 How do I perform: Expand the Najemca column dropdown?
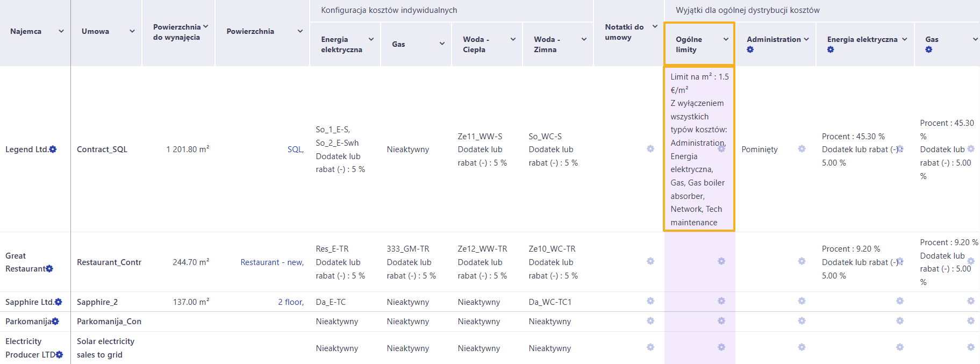pyautogui.click(x=61, y=31)
